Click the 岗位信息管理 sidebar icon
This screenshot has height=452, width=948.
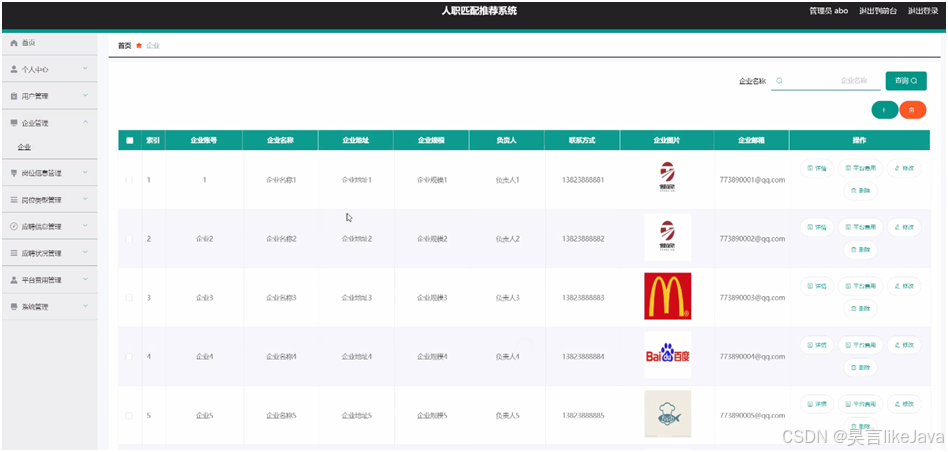15,173
